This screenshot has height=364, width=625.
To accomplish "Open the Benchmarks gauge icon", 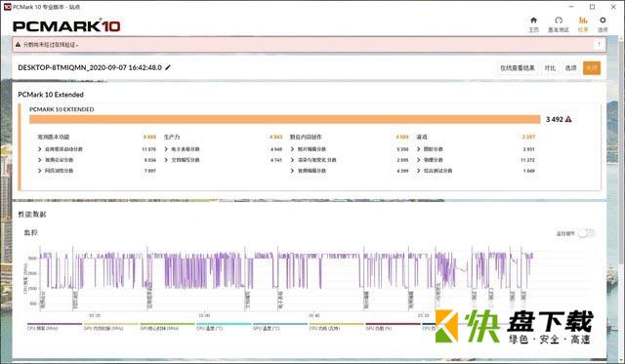I will click(559, 20).
